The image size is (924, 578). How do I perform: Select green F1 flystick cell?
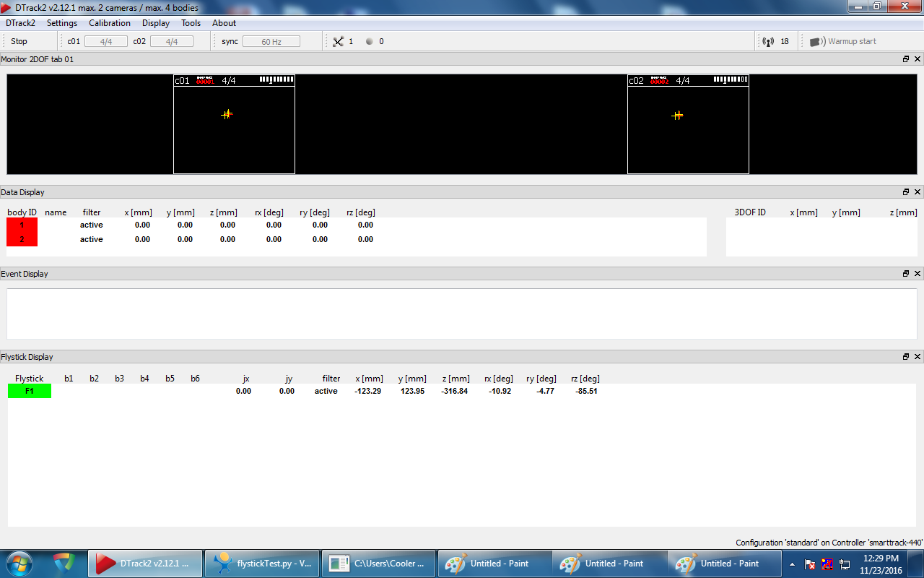(30, 392)
